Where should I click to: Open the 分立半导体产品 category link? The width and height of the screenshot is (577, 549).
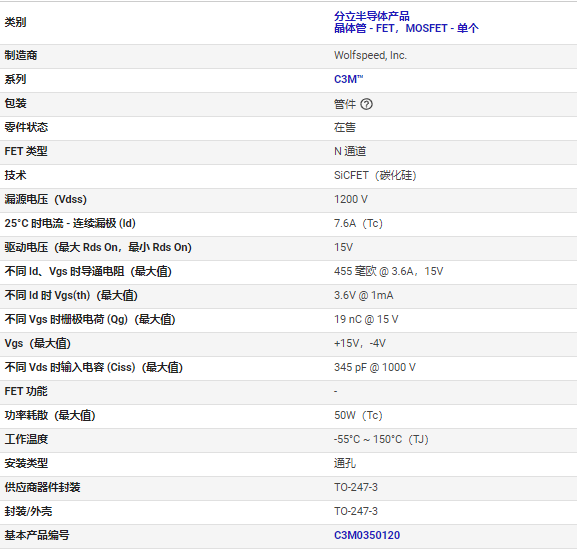point(372,16)
